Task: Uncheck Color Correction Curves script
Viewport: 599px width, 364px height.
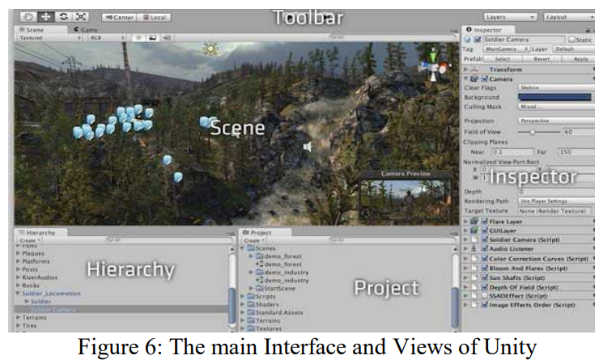Action: 485,259
